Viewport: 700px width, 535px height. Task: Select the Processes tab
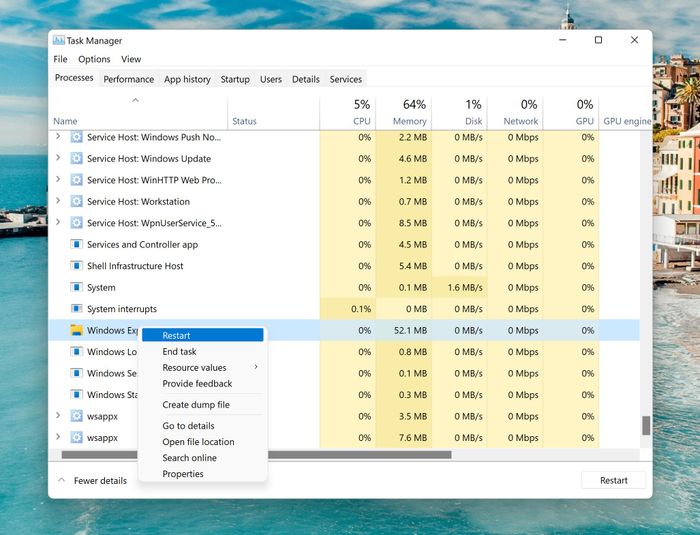(x=74, y=78)
